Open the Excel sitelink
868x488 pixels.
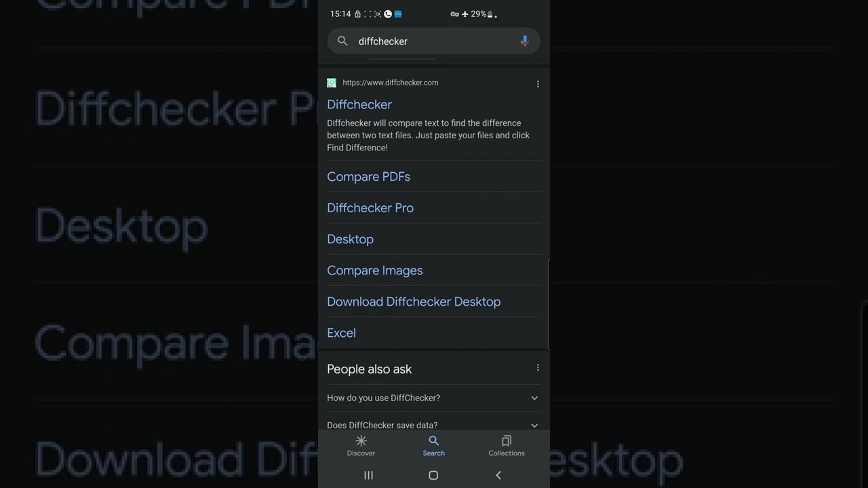coord(341,332)
